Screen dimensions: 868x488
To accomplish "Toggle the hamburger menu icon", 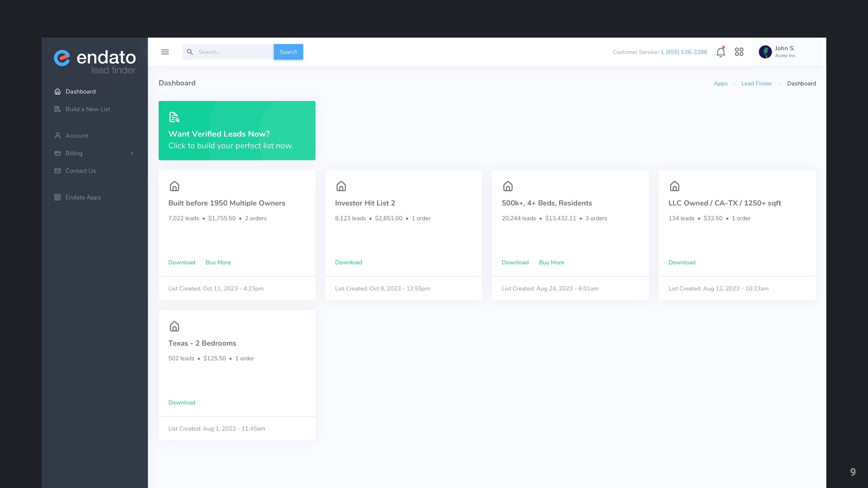I will coord(165,52).
